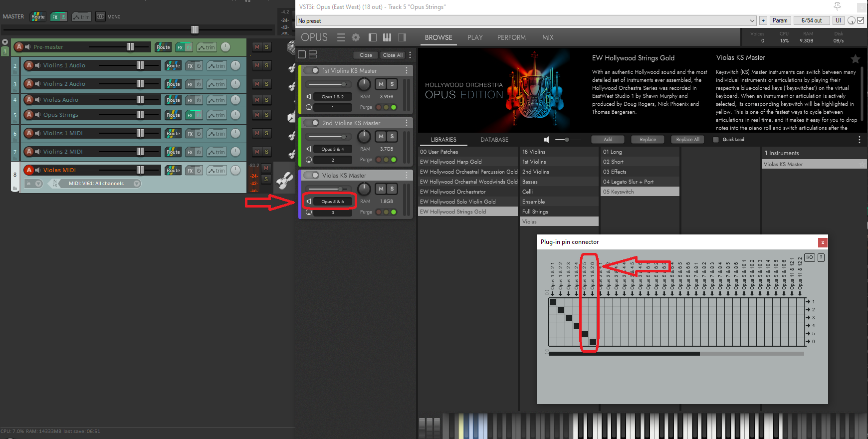868x439 pixels.
Task: Open the No preset dropdown
Action: pyautogui.click(x=527, y=20)
